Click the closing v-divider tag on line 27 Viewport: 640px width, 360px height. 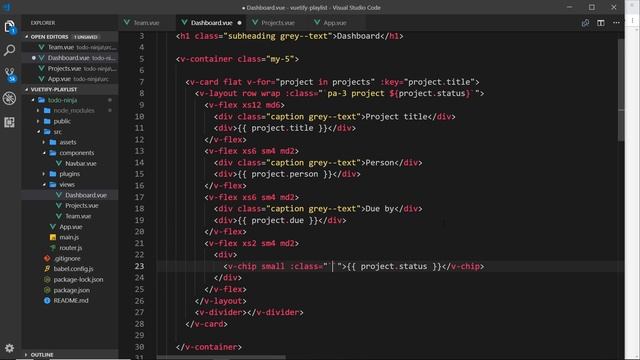click(275, 312)
